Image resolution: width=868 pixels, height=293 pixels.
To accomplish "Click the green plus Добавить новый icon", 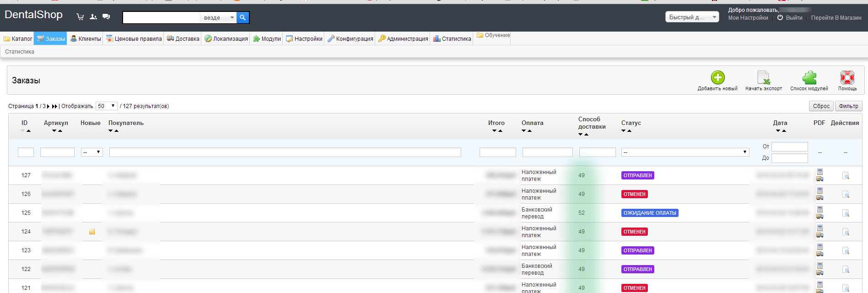I will [x=717, y=77].
